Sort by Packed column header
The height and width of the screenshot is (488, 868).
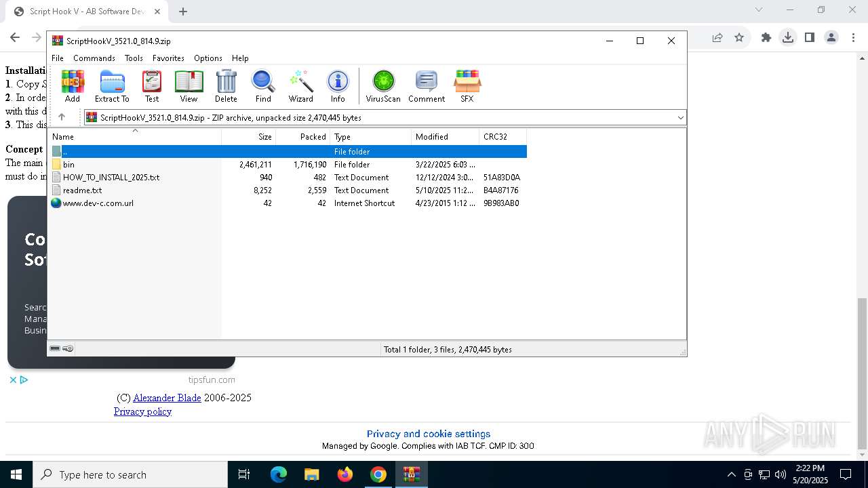(302, 136)
